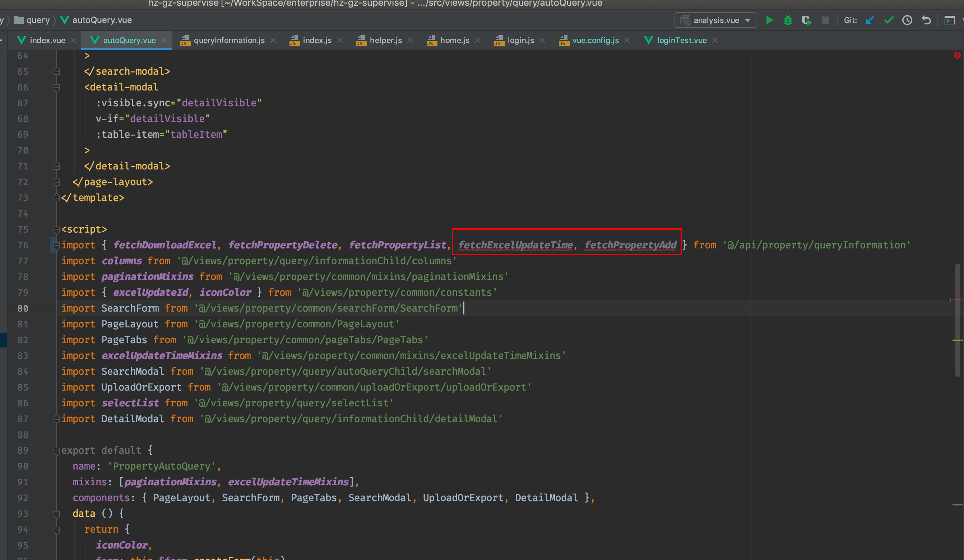The width and height of the screenshot is (964, 560).
Task: Fold the data function at line 93
Action: point(57,514)
